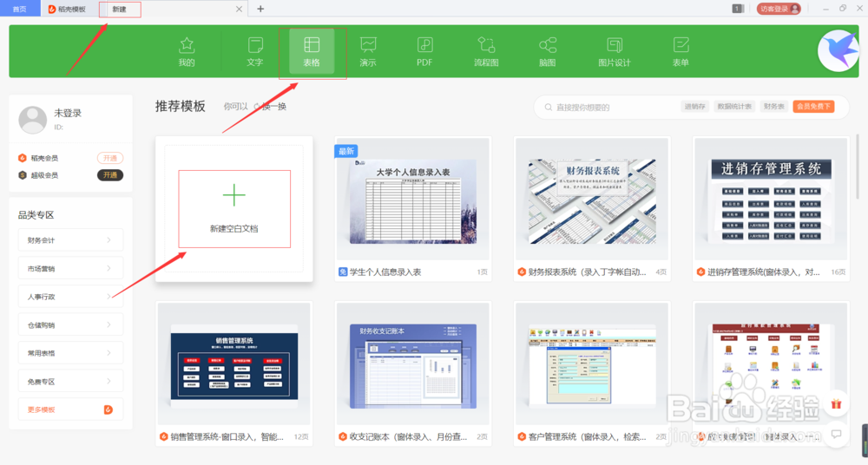Click the notification badge showing 1
The width and height of the screenshot is (868, 465).
tap(737, 9)
